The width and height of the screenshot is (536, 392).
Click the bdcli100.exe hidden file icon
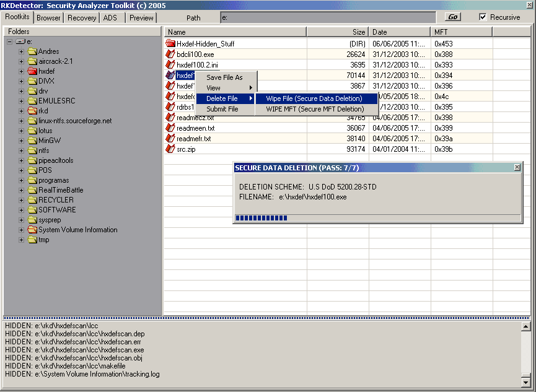[x=170, y=54]
